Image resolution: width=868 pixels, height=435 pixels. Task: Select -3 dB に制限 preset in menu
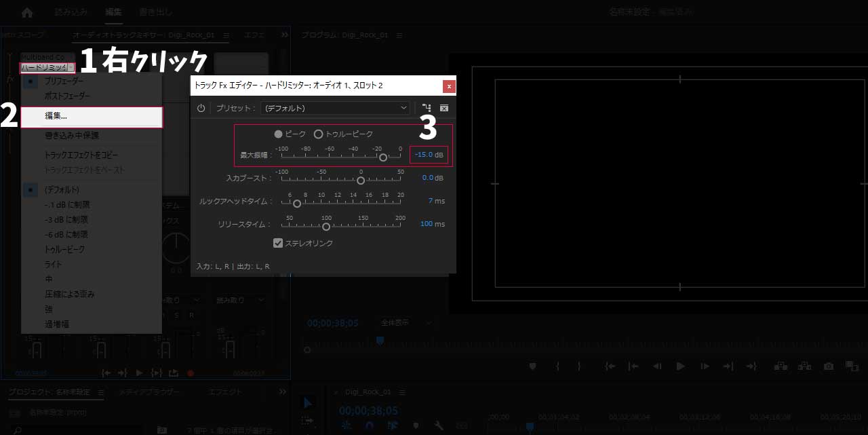click(67, 219)
